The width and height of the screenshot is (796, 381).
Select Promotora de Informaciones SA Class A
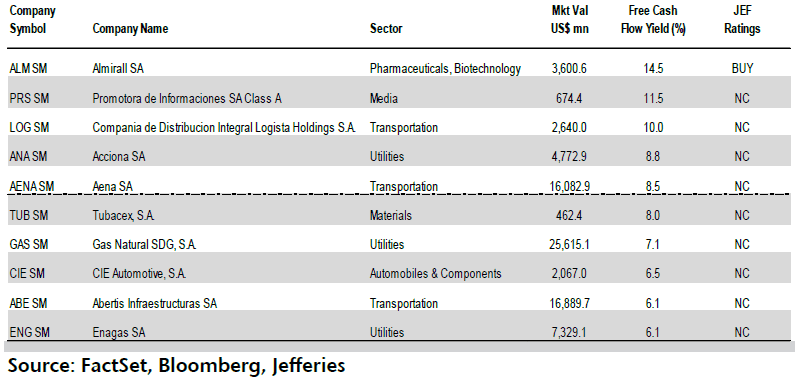click(187, 98)
